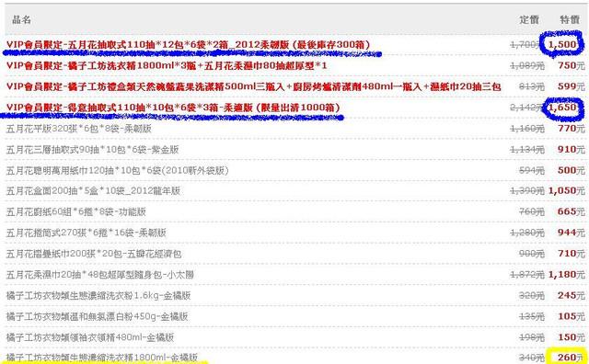This screenshot has width=589, height=364.
Task: Click the crossed-out 340元 list price
Action: [532, 358]
